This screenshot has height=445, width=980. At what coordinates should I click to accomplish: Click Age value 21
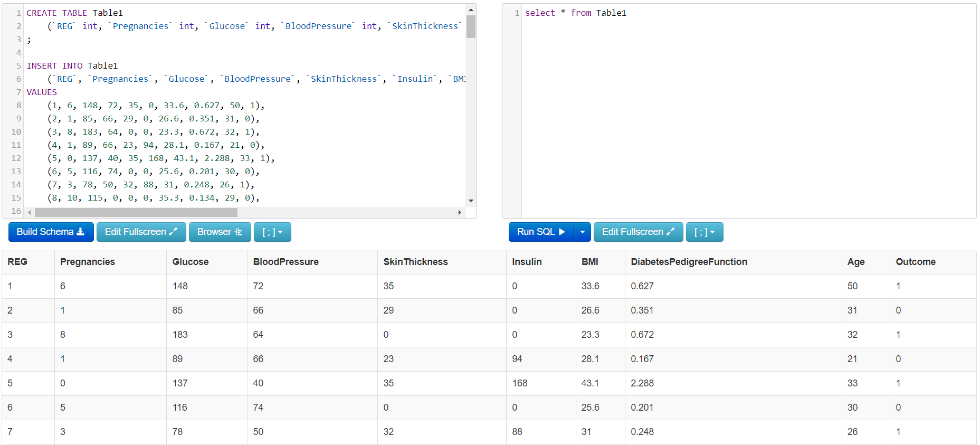tap(852, 359)
